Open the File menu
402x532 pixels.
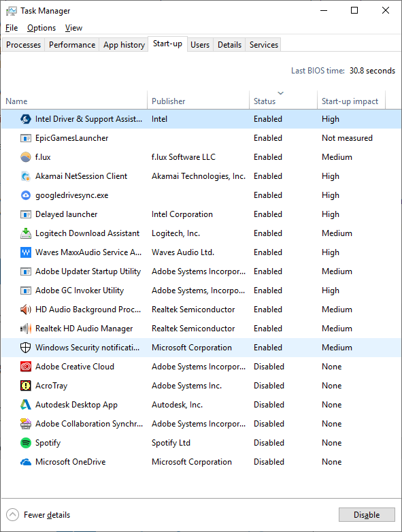[12, 28]
